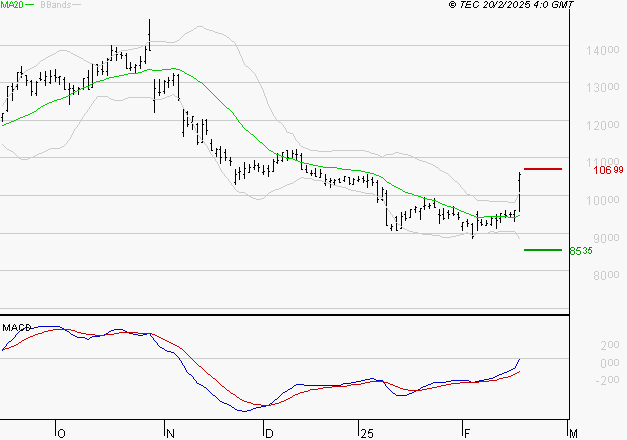The height and width of the screenshot is (440, 627).
Task: Click the 80.00 price axis label
Action: (606, 276)
